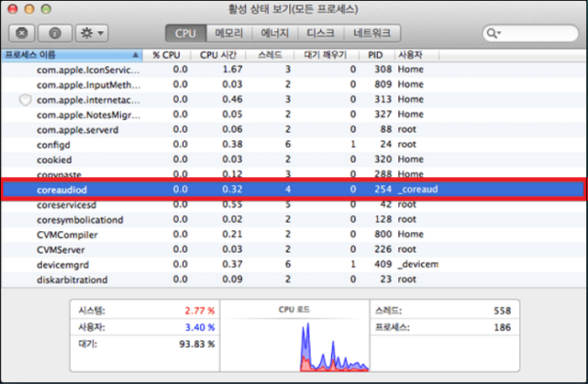
Task: Sort by 대기 깨우기 column
Action: tap(326, 55)
